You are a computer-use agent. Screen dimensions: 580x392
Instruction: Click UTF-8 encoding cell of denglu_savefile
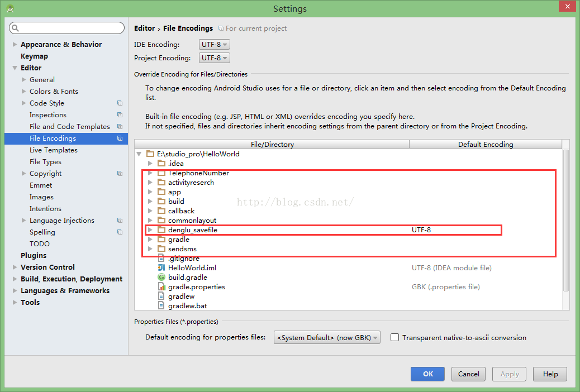[421, 230]
